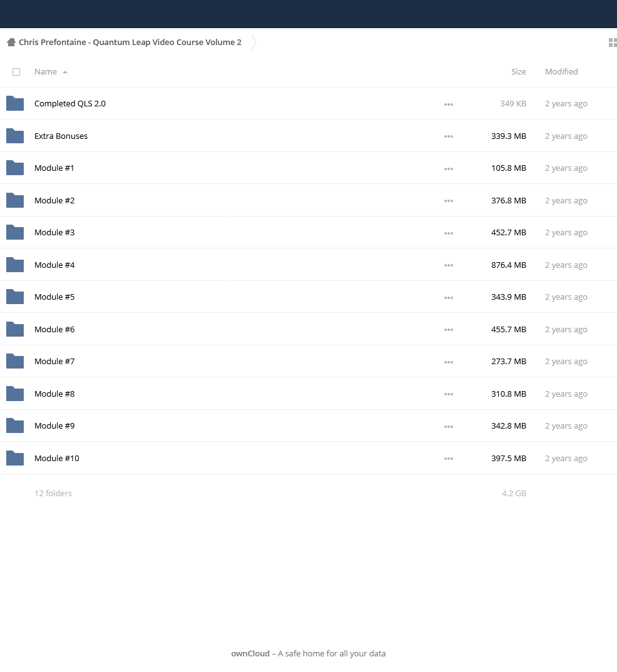
Task: Click the 349 KB size value
Action: 513,103
